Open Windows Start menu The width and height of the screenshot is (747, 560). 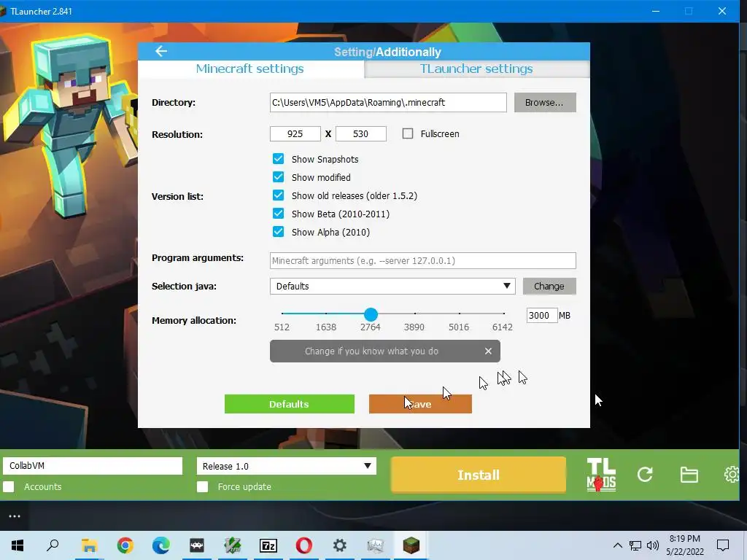tap(18, 545)
